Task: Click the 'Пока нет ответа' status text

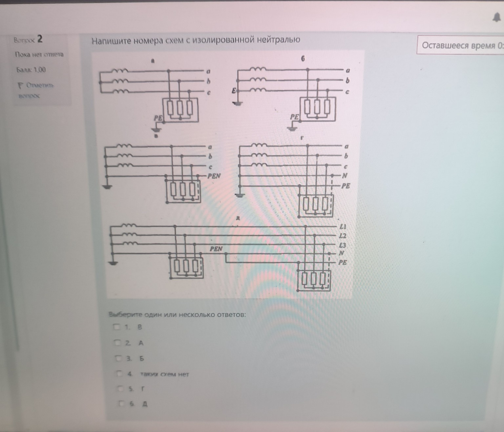Action: [x=39, y=54]
